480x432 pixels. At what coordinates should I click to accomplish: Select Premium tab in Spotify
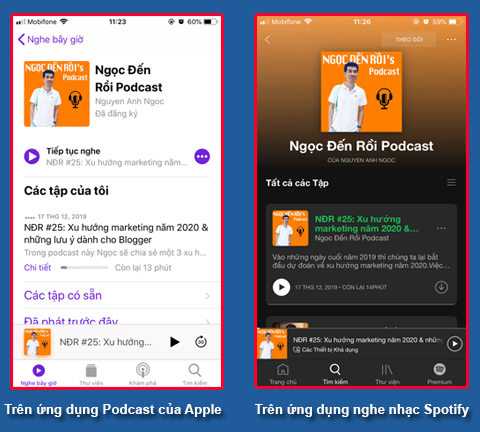(x=440, y=374)
